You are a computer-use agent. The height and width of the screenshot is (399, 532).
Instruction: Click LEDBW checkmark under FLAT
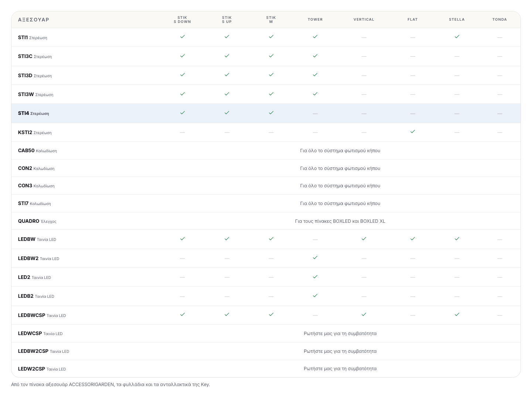[x=413, y=239]
